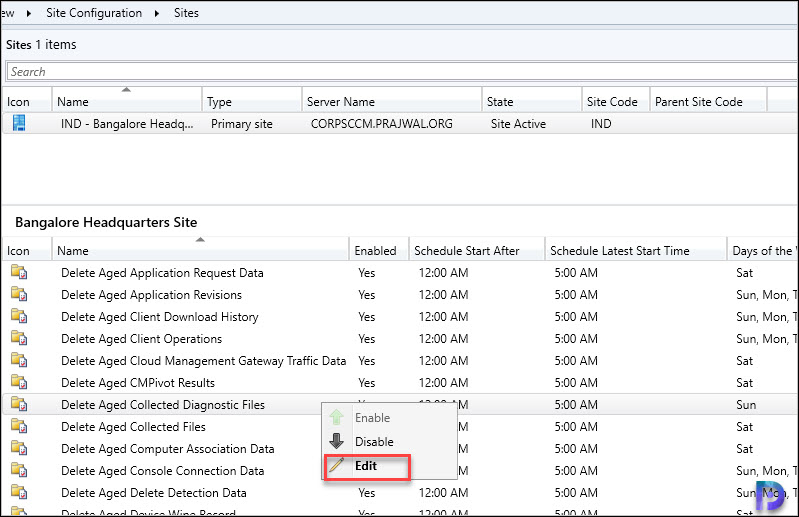The height and width of the screenshot is (517, 799).
Task: Click the Bangalore Headquarters primary site icon
Action: tap(19, 123)
